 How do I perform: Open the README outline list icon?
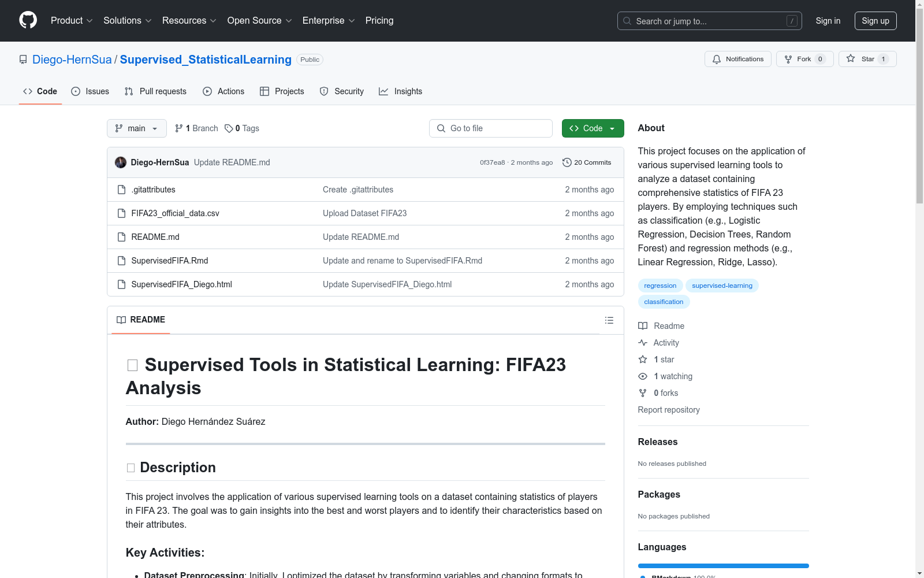(x=609, y=320)
